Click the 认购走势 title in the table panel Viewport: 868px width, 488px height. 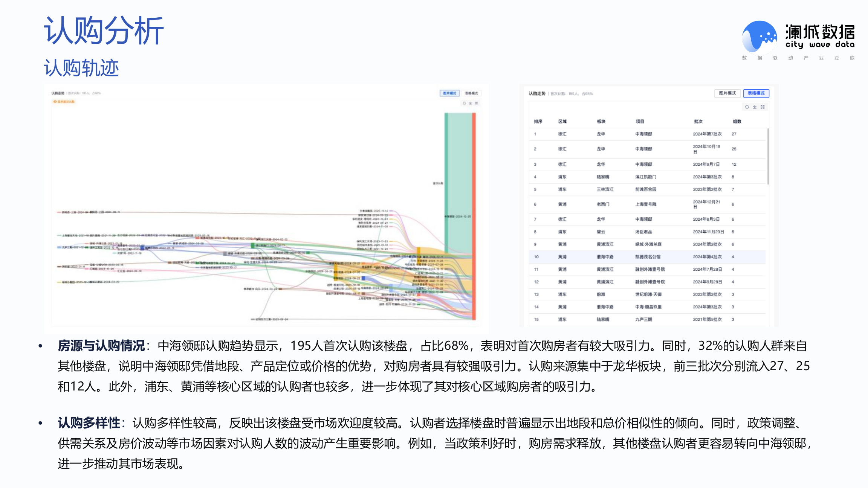click(x=537, y=93)
